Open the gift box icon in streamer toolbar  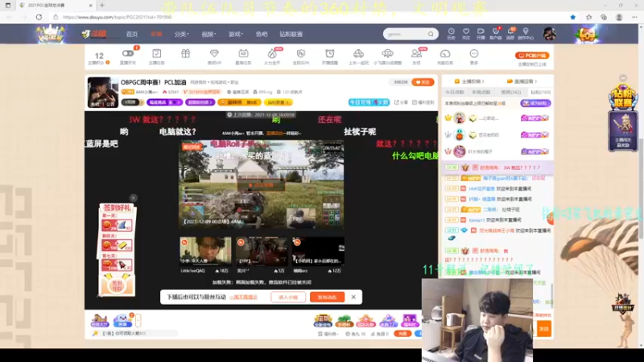click(x=186, y=53)
